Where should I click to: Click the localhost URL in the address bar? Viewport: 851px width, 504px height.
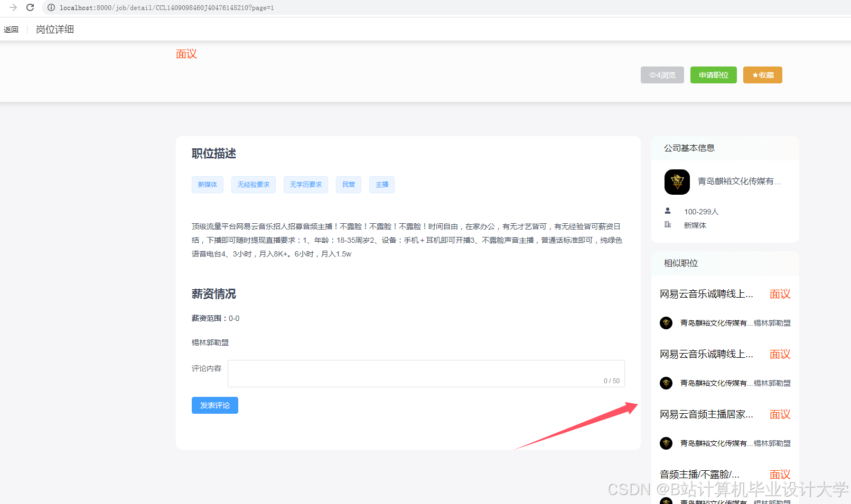[166, 8]
